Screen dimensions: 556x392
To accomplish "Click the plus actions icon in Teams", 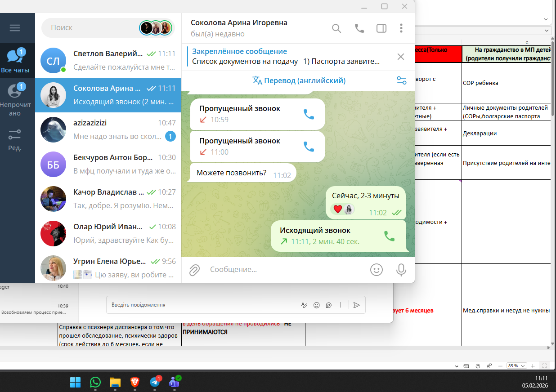I will click(x=341, y=305).
